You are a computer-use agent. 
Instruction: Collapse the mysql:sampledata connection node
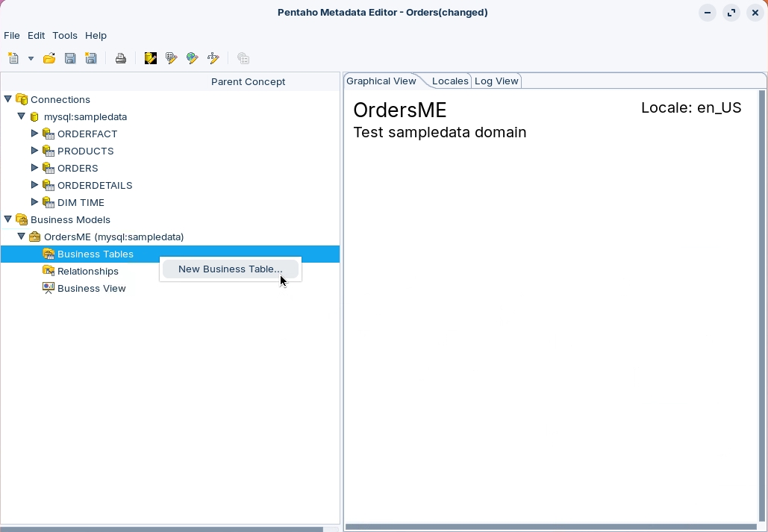point(22,116)
